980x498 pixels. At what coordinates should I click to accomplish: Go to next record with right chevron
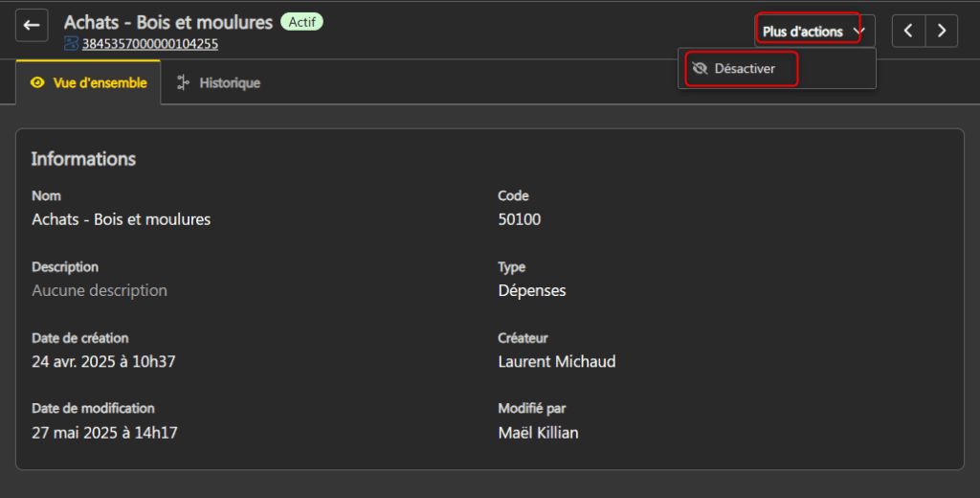click(x=942, y=31)
